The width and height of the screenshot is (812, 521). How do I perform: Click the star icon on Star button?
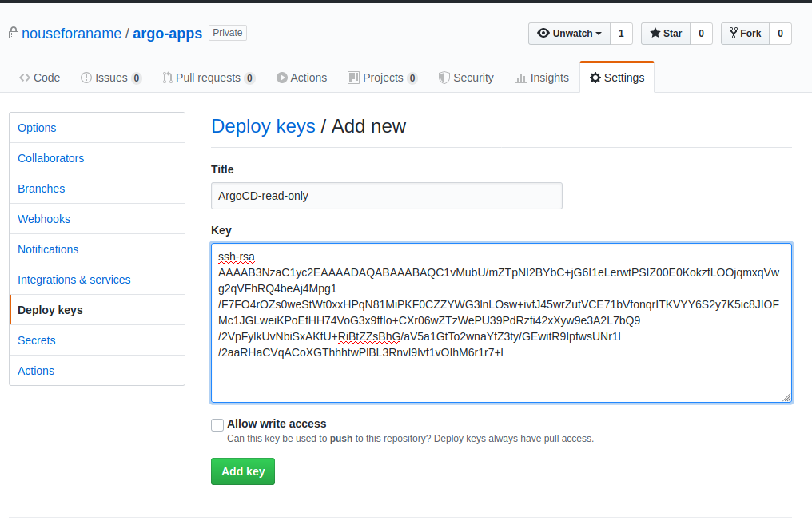[x=655, y=33]
